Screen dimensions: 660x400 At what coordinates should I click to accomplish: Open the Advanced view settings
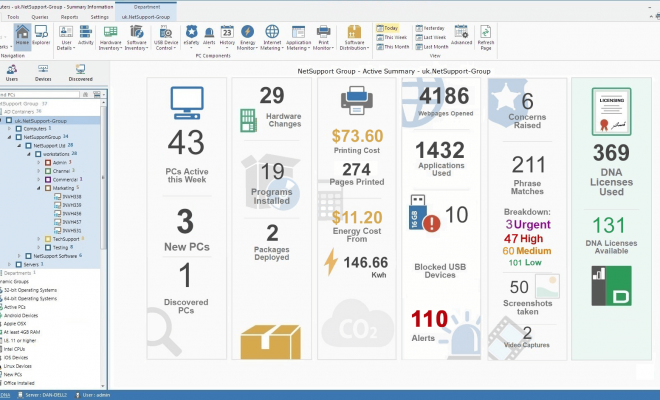point(461,35)
